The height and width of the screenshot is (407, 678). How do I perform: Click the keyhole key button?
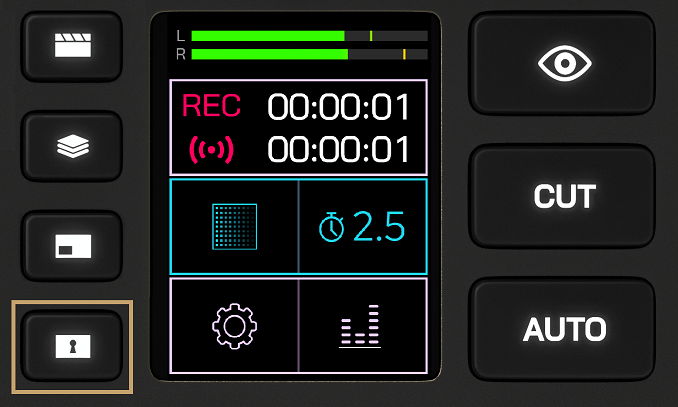point(72,346)
